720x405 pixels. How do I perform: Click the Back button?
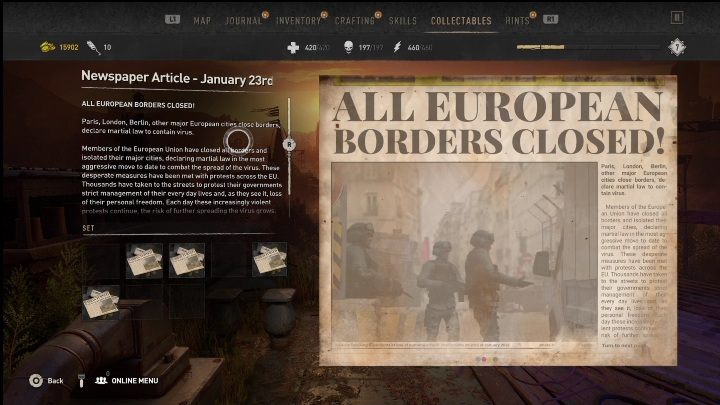[x=46, y=381]
